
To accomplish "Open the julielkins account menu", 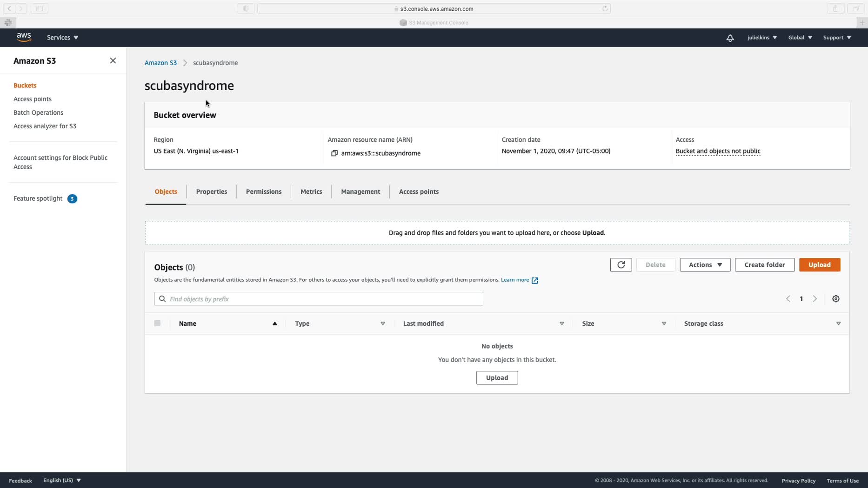I will tap(762, 38).
